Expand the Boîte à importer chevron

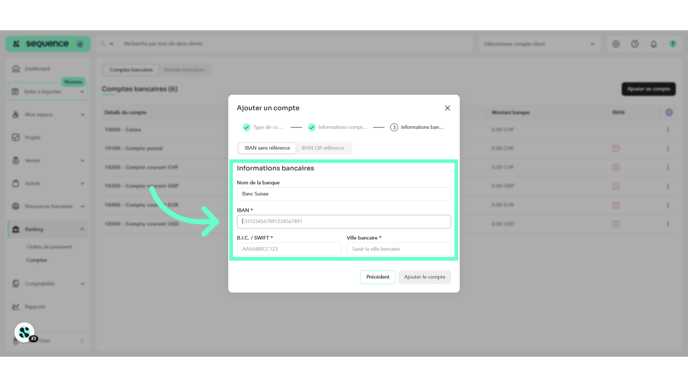point(82,92)
